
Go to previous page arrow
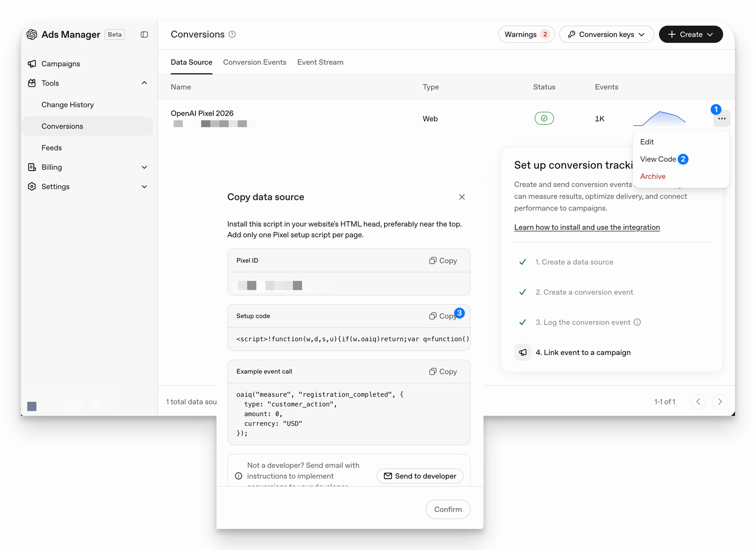pyautogui.click(x=698, y=401)
